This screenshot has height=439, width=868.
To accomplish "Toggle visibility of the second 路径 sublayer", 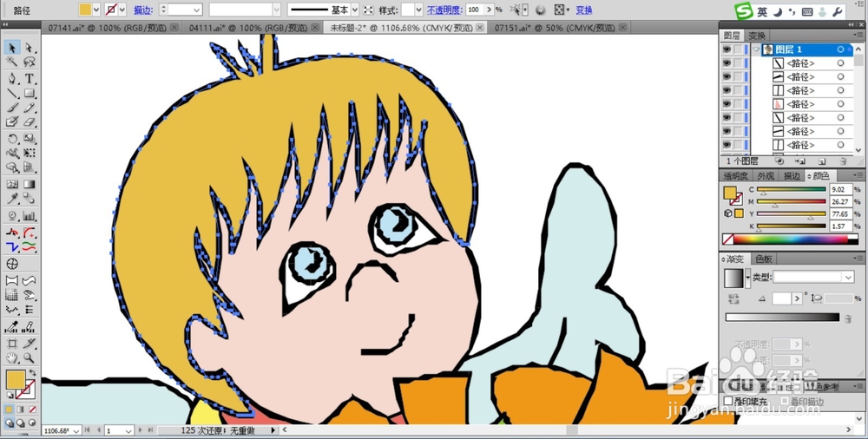I will 727,77.
